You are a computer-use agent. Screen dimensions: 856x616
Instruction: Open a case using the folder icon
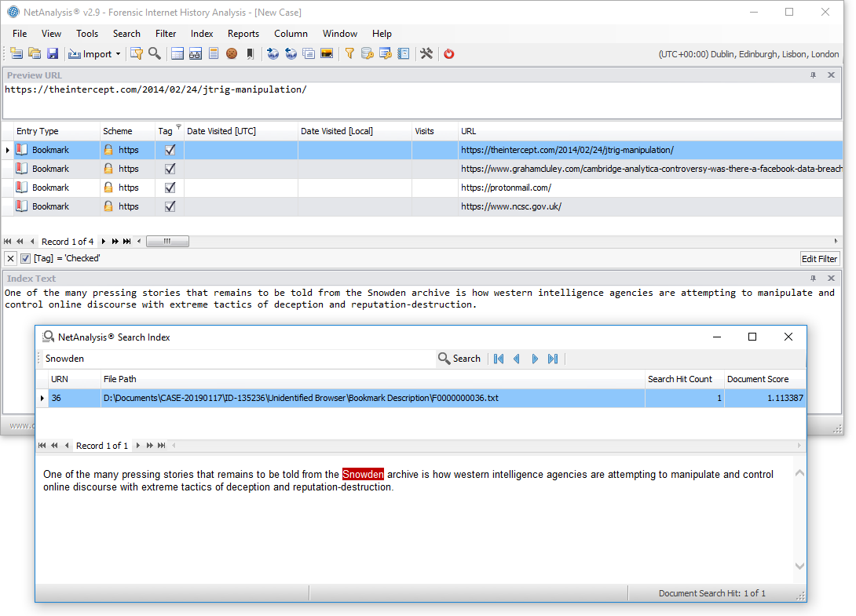35,53
